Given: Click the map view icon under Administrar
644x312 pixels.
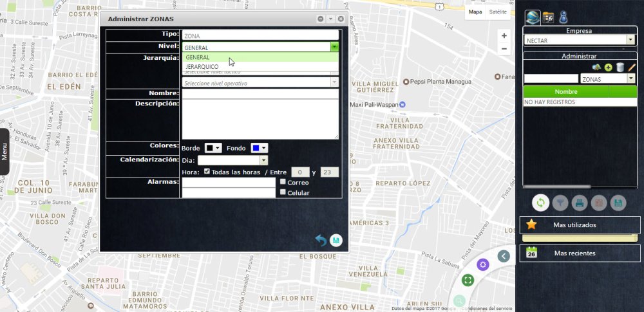Looking at the screenshot, I should [596, 68].
